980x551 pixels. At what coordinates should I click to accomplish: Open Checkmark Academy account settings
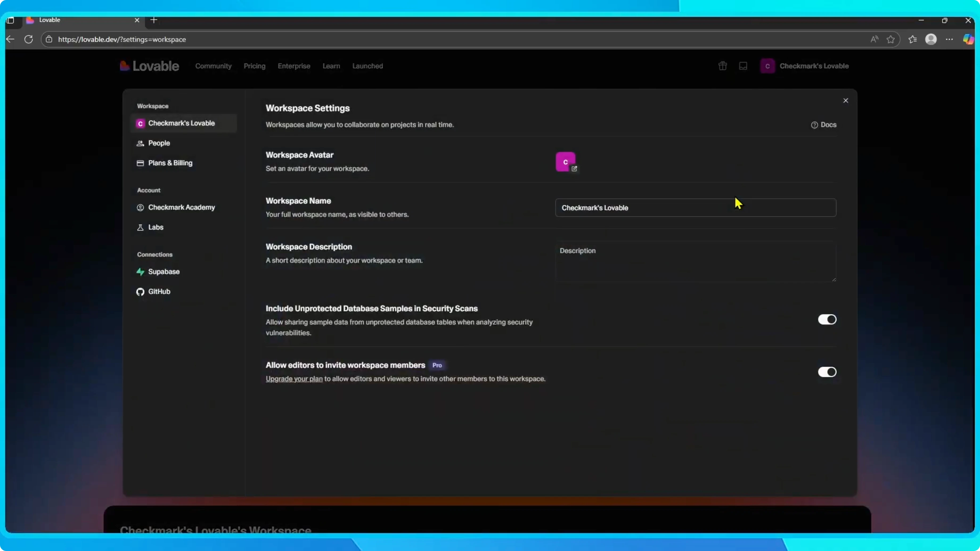[x=183, y=207]
